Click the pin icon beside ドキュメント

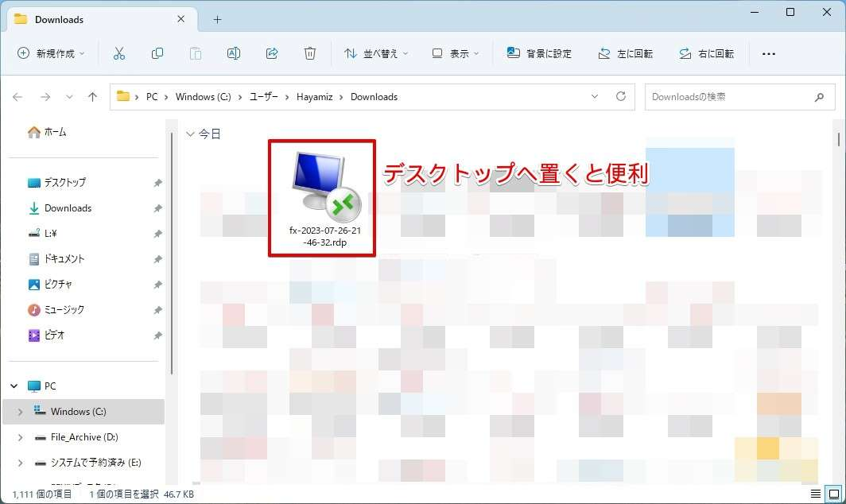[157, 259]
